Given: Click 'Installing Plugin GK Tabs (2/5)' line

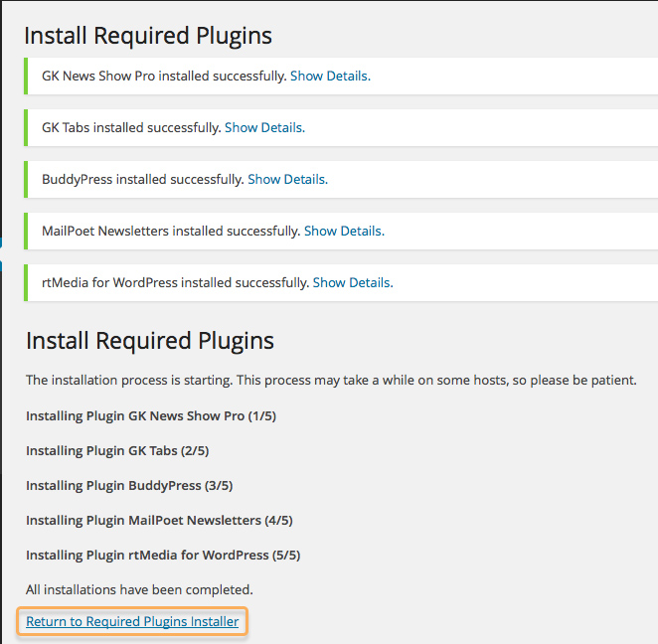Looking at the screenshot, I should coord(117,450).
